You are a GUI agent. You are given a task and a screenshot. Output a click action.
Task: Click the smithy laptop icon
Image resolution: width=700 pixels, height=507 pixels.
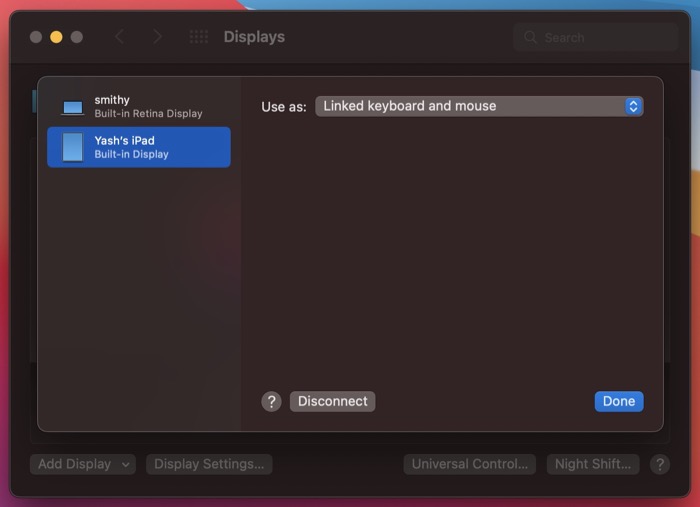pos(72,108)
